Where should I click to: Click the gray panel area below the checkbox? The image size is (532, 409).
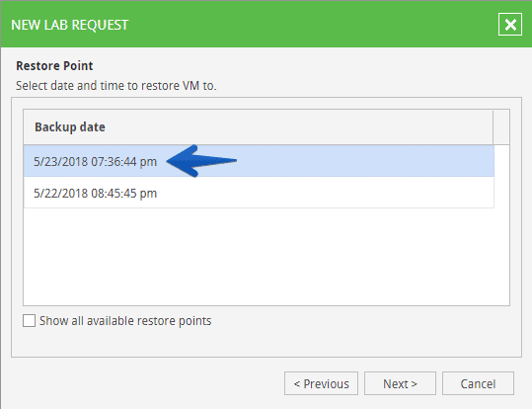(x=266, y=343)
